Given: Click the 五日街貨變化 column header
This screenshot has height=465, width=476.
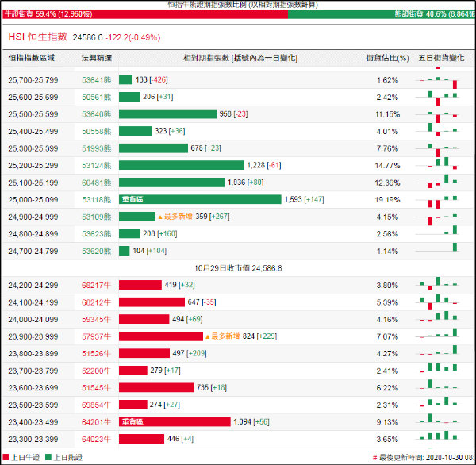Looking at the screenshot, I should coord(441,58).
